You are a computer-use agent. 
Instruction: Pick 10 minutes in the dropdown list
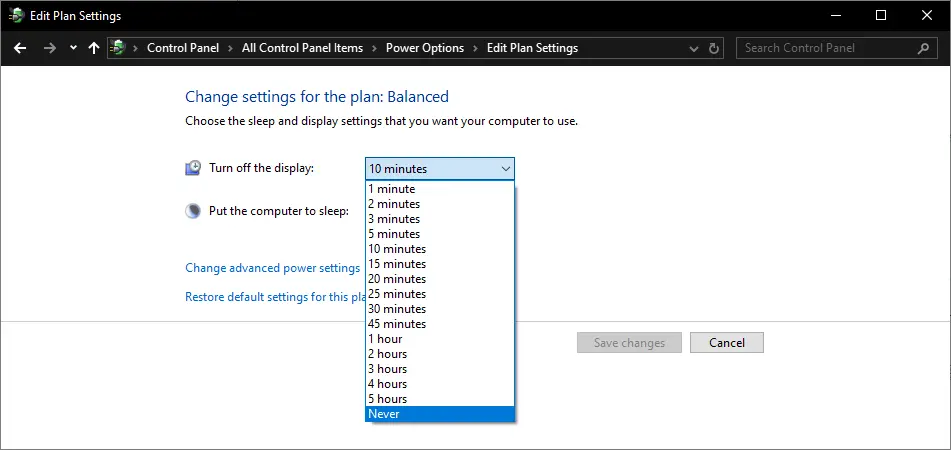coord(440,249)
